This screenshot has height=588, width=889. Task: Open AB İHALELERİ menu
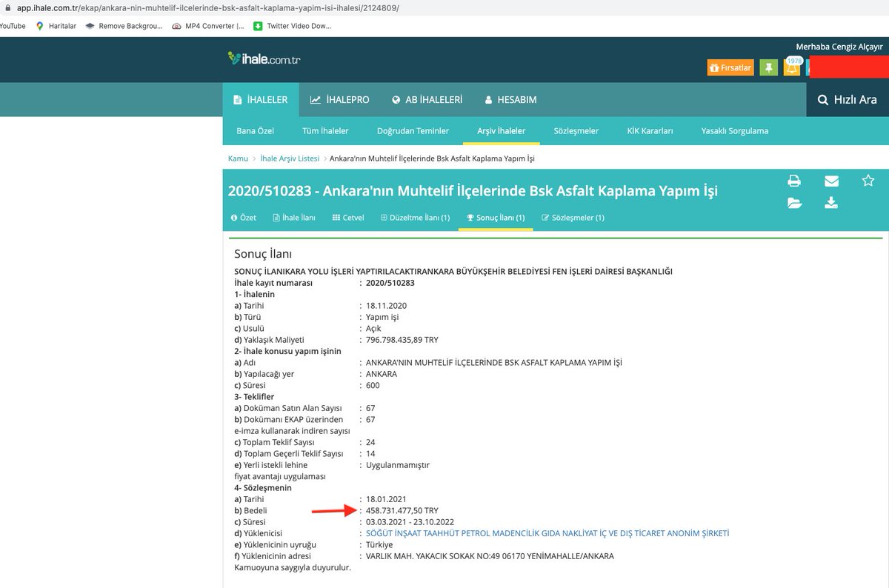coord(427,99)
